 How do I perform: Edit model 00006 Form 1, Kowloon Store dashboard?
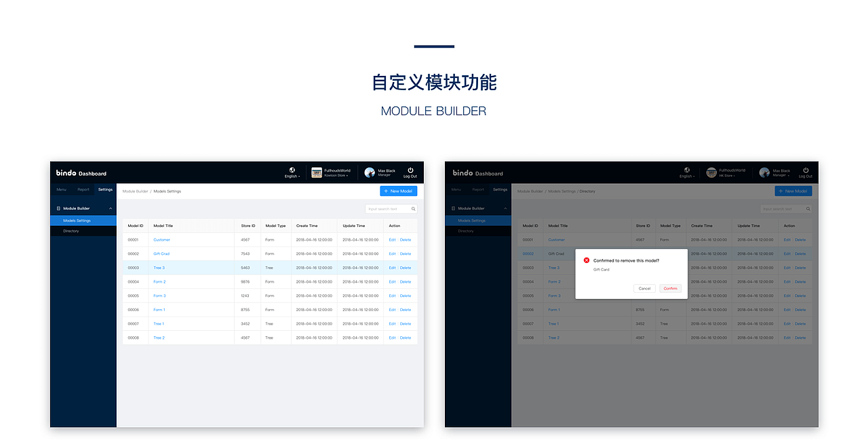click(x=392, y=310)
